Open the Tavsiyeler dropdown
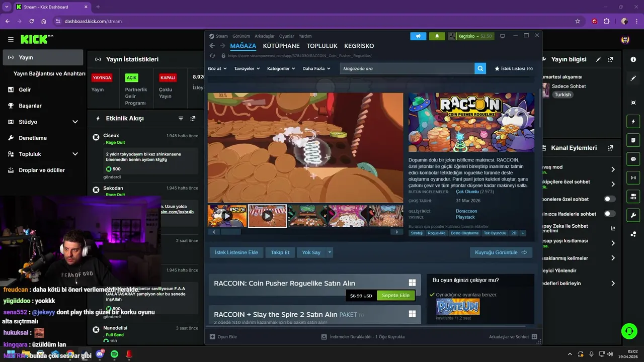This screenshot has width=644, height=362. coord(247,68)
